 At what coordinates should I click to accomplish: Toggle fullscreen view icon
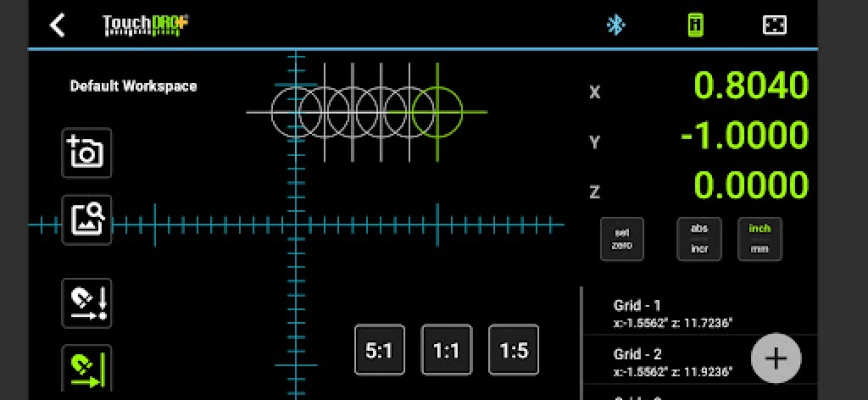tap(774, 25)
